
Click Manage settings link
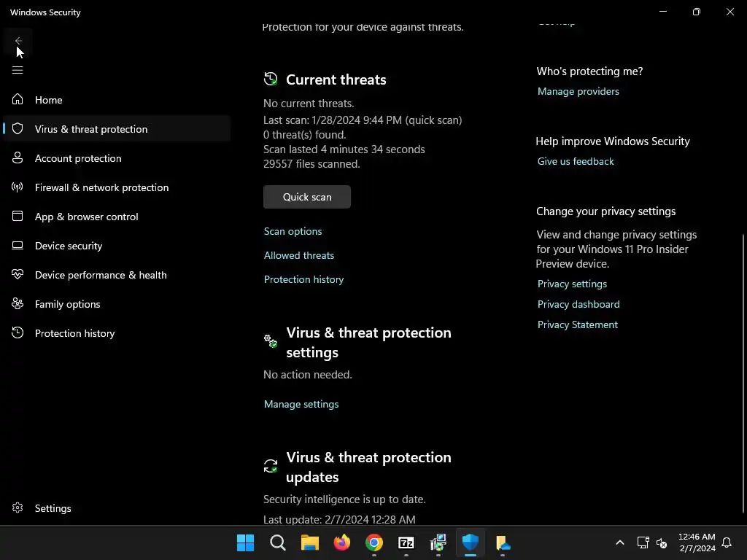pos(301,404)
